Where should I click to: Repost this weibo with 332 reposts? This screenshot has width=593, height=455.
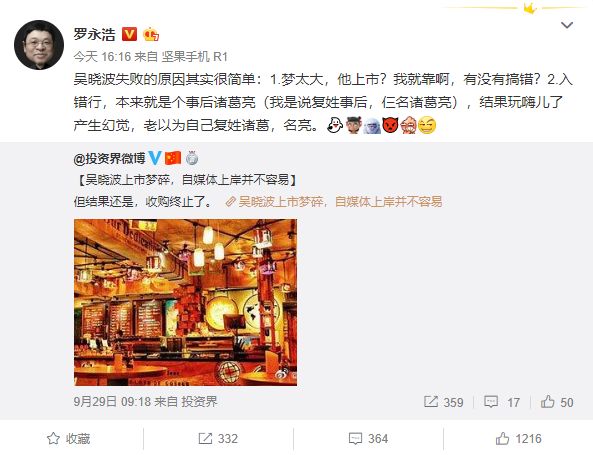tap(218, 438)
